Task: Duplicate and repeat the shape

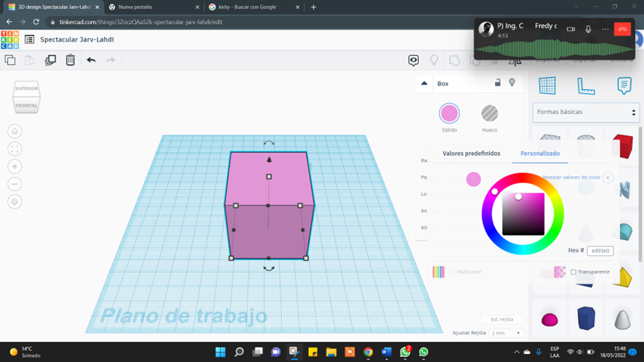Action: pyautogui.click(x=50, y=60)
